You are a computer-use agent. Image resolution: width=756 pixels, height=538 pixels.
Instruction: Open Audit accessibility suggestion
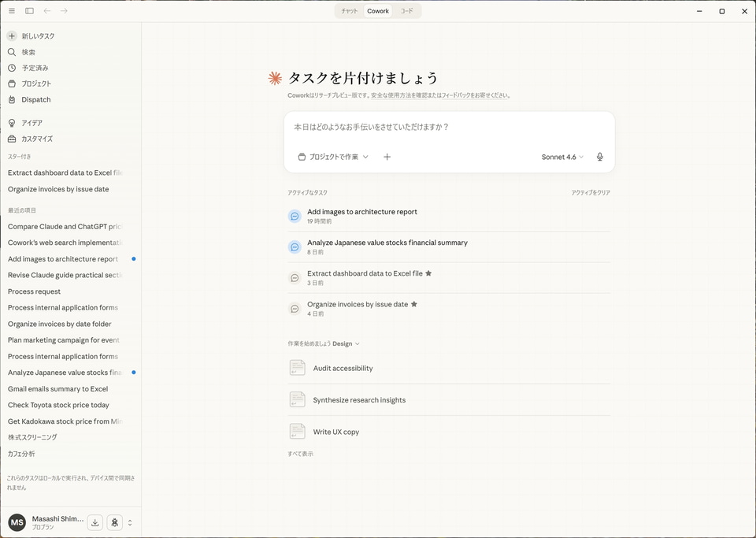(449, 368)
